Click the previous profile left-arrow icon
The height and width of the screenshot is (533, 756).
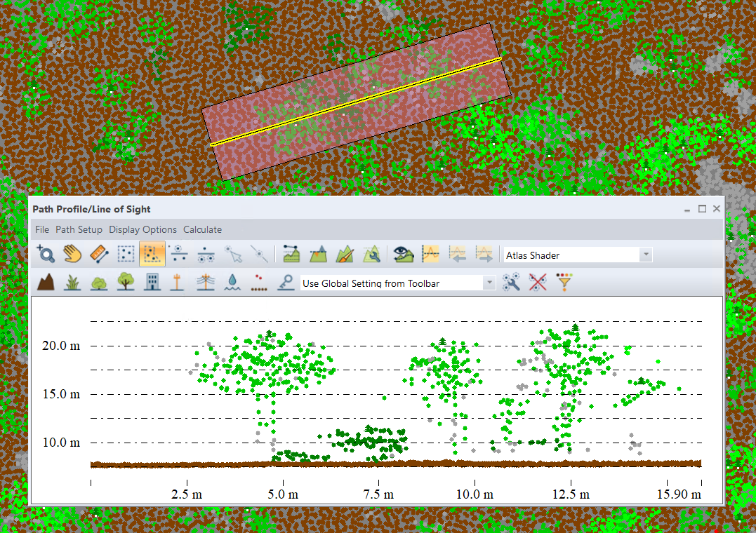pyautogui.click(x=457, y=254)
